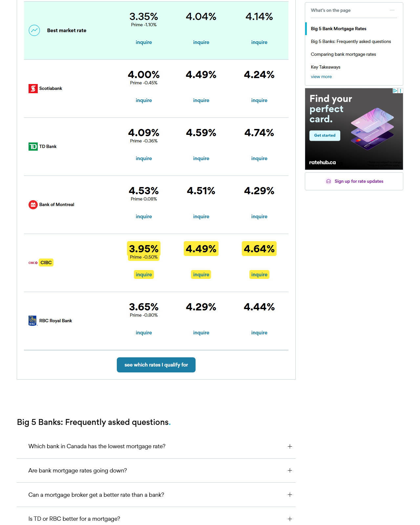Collapse the What's on the page panel

pyautogui.click(x=392, y=10)
